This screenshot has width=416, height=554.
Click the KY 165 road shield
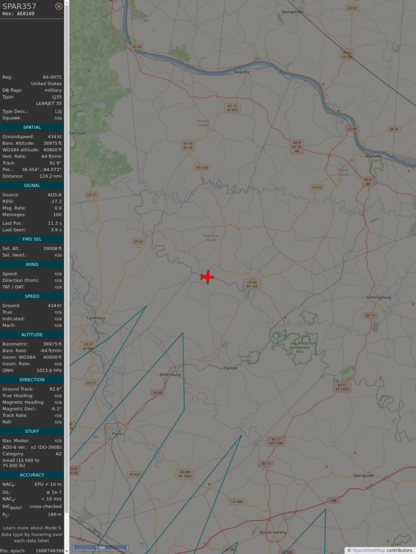pyautogui.click(x=202, y=167)
